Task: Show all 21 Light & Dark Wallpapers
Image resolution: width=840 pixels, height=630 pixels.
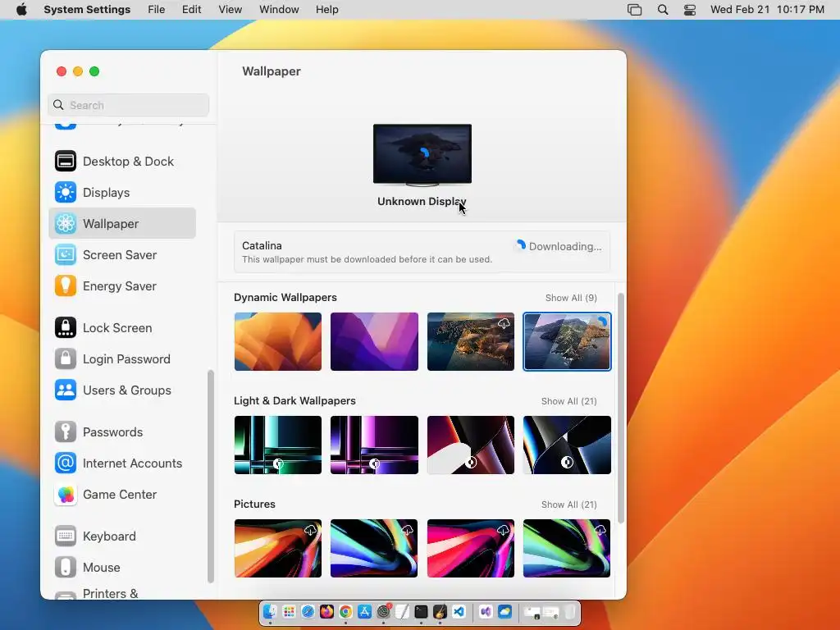Action: click(569, 401)
